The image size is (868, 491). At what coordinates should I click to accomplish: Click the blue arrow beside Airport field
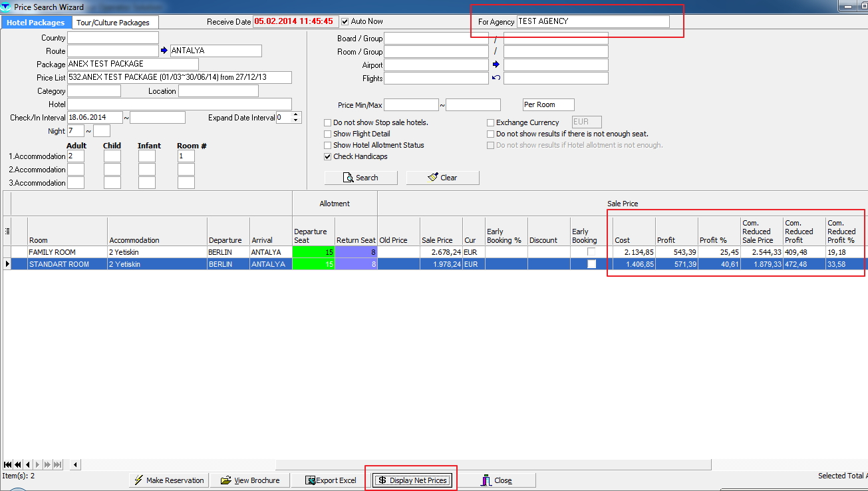(496, 65)
